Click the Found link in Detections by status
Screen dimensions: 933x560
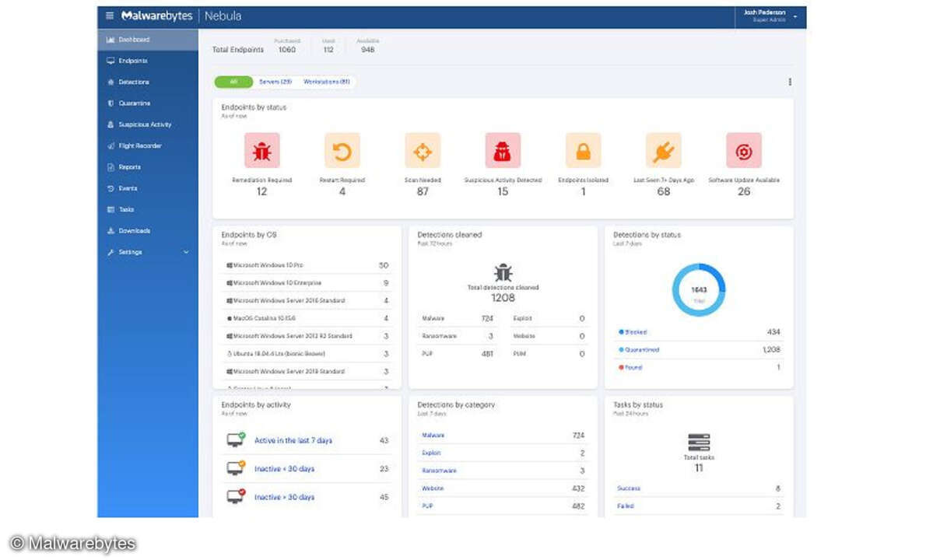coord(633,368)
